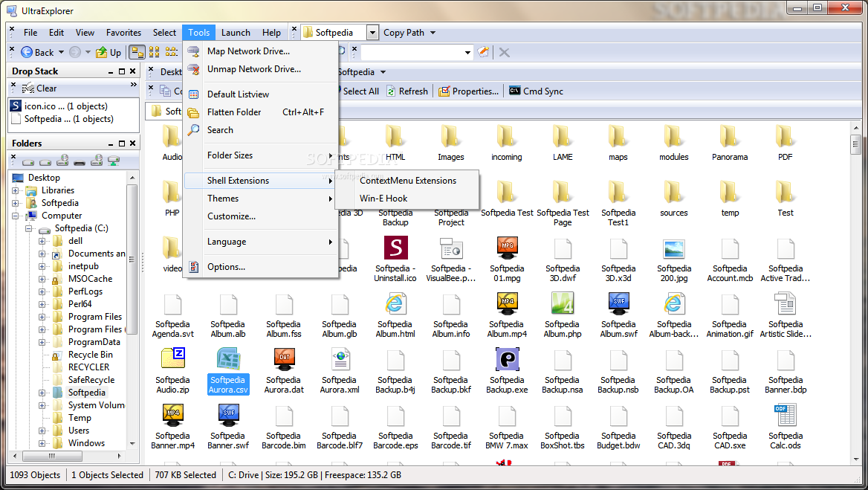Open the address field dropdown arrow
Image resolution: width=868 pixels, height=490 pixels.
pos(467,53)
